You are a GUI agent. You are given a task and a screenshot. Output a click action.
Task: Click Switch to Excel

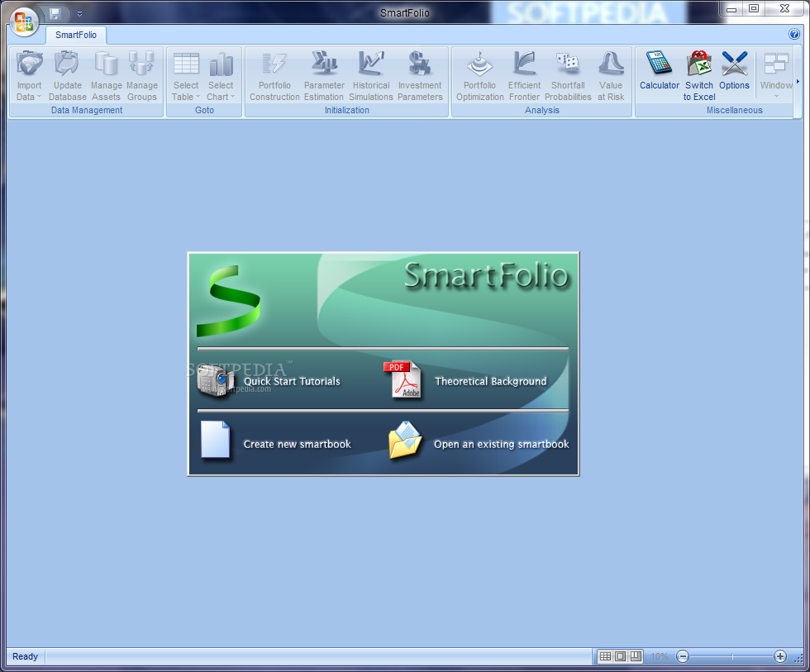point(699,76)
